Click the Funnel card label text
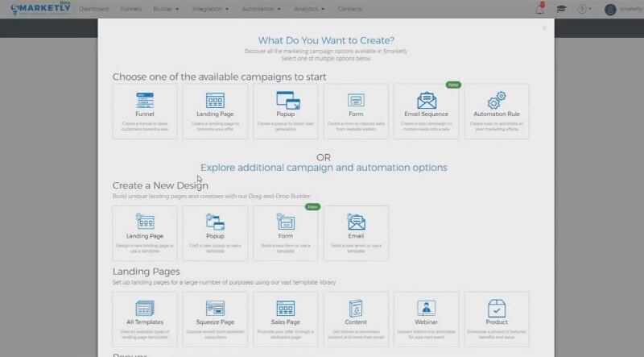 coord(145,114)
